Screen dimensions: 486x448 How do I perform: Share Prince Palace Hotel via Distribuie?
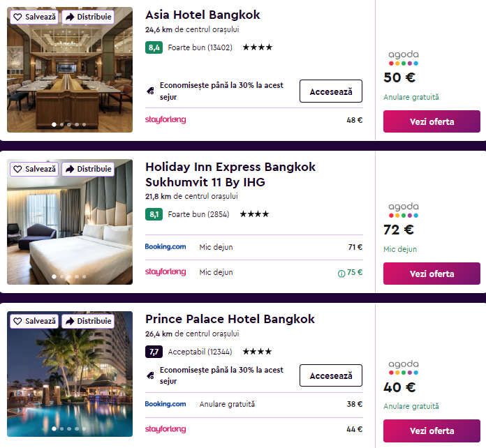coord(88,321)
